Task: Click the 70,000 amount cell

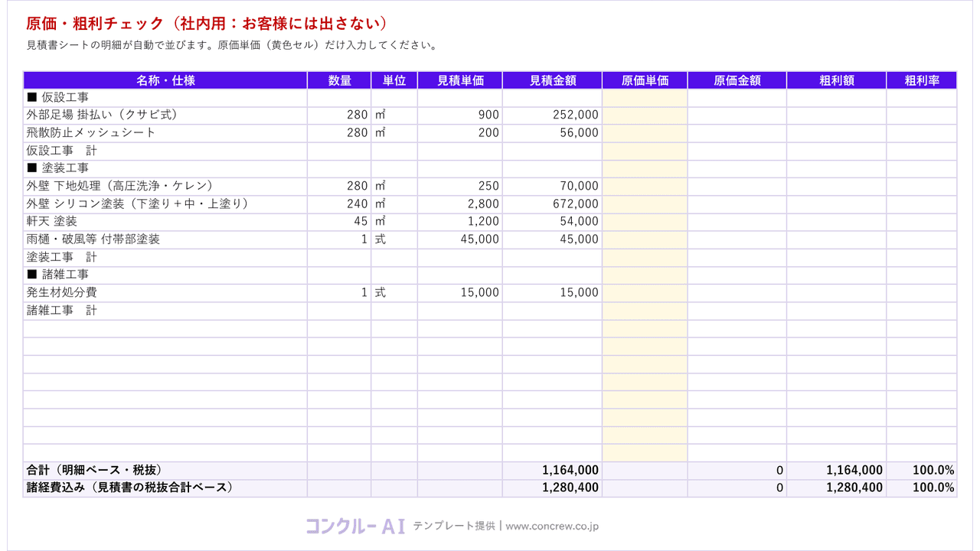Action: (x=552, y=187)
